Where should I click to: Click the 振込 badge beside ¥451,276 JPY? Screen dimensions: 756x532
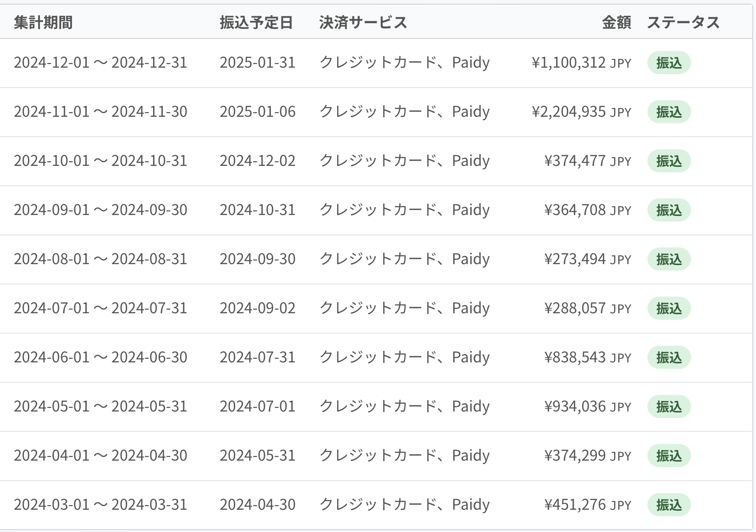pos(669,505)
